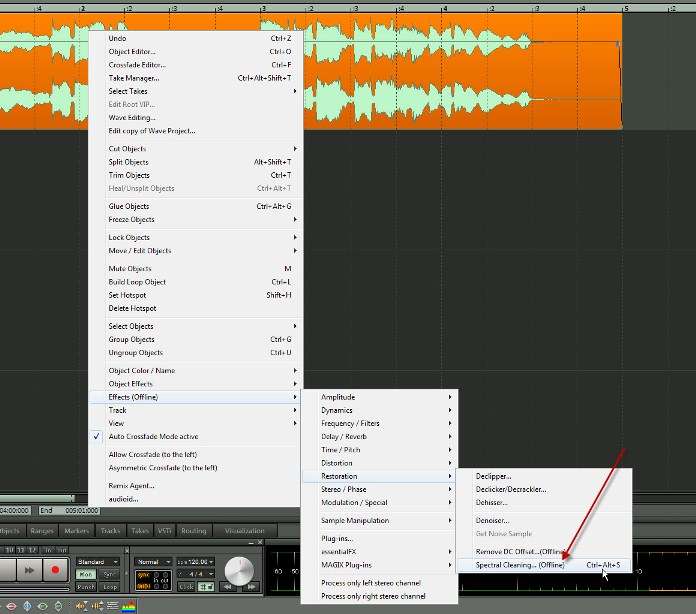Toggle Punch recording mode
696x614 pixels.
pyautogui.click(x=86, y=587)
